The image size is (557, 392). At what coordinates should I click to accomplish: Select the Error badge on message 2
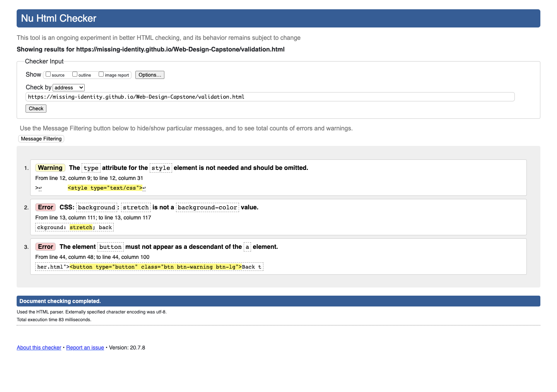click(x=45, y=207)
